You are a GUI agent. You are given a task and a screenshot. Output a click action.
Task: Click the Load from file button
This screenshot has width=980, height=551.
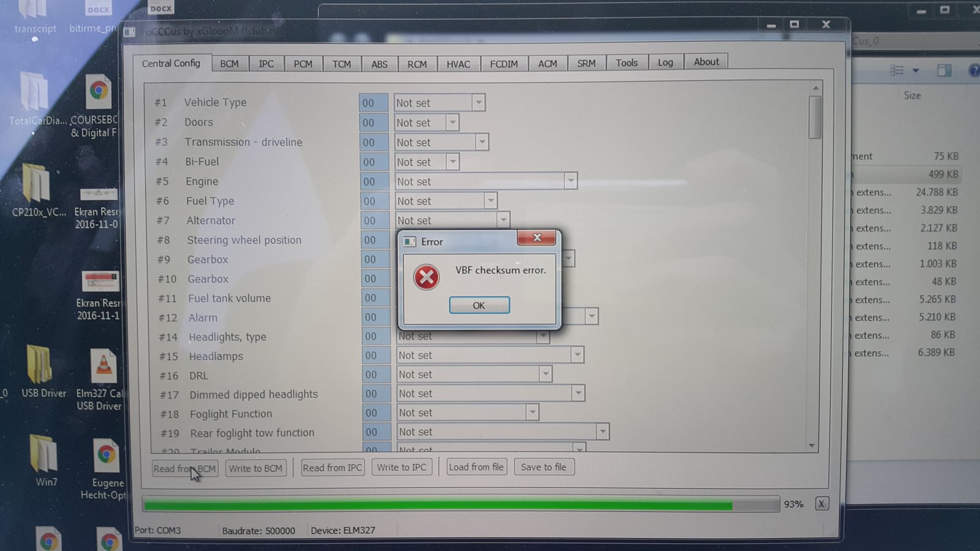pyautogui.click(x=476, y=467)
